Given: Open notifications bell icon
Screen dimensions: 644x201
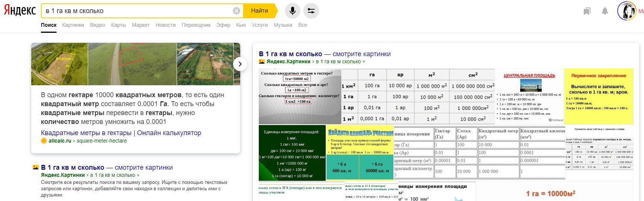Looking at the screenshot, I should click(605, 11).
